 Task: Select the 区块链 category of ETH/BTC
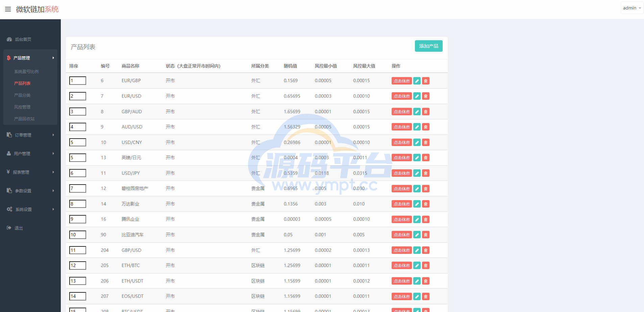pyautogui.click(x=258, y=265)
